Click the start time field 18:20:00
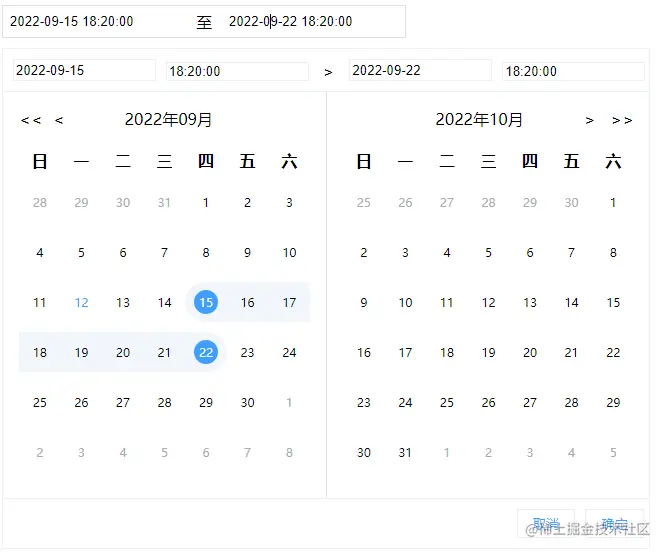 (237, 71)
